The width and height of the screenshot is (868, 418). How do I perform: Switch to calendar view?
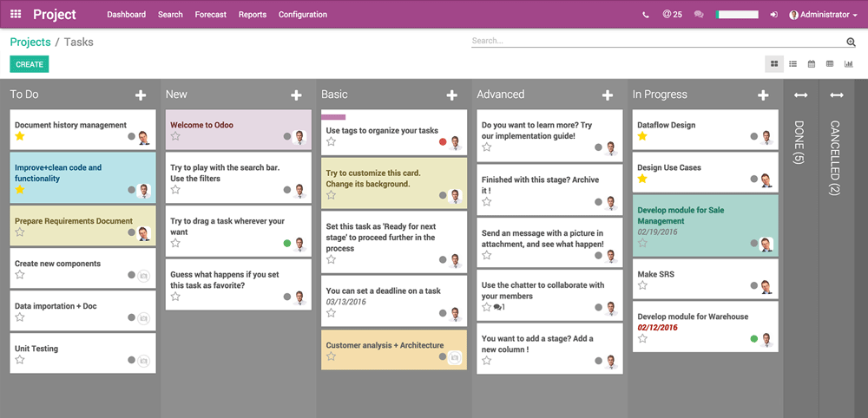(812, 64)
